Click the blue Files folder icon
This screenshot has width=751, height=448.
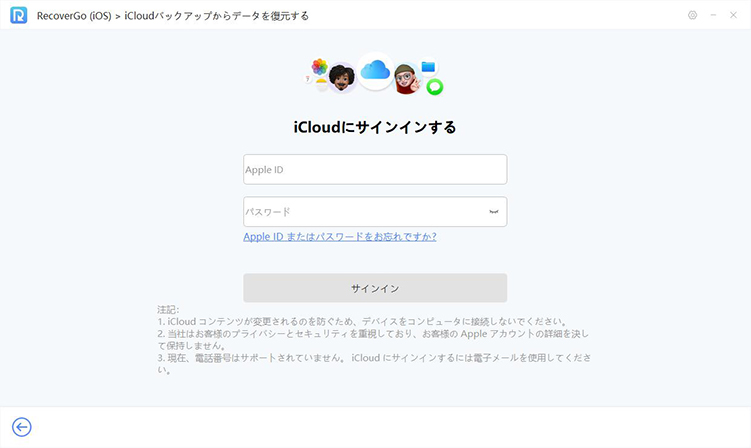pyautogui.click(x=428, y=67)
